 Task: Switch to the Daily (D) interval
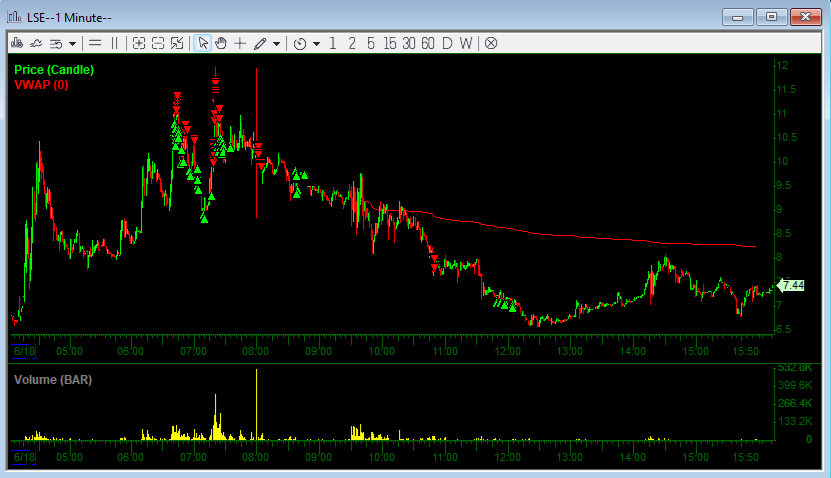click(x=447, y=43)
